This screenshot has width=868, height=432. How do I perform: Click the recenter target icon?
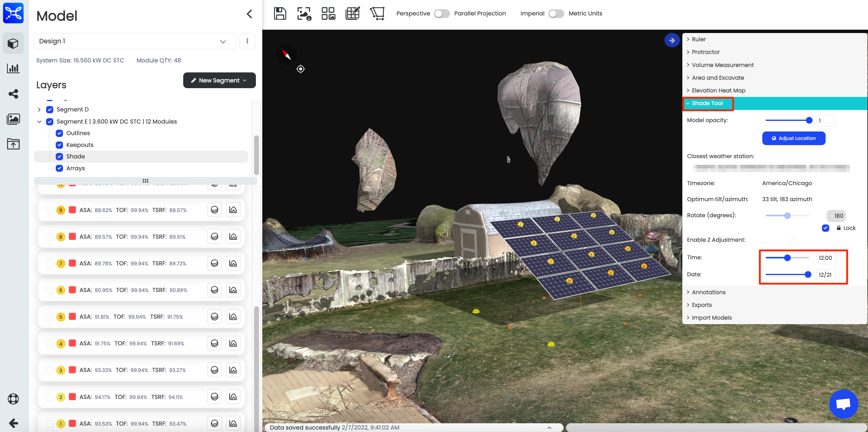click(300, 69)
